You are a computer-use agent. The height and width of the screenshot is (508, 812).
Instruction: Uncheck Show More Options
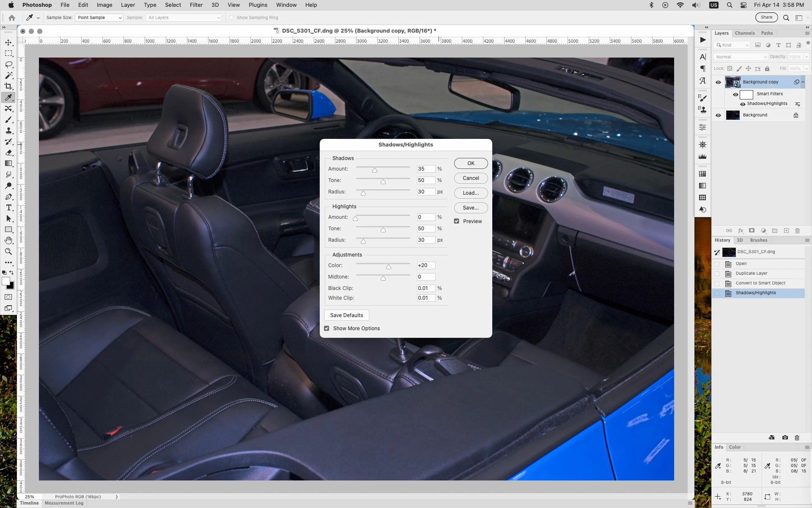[326, 329]
